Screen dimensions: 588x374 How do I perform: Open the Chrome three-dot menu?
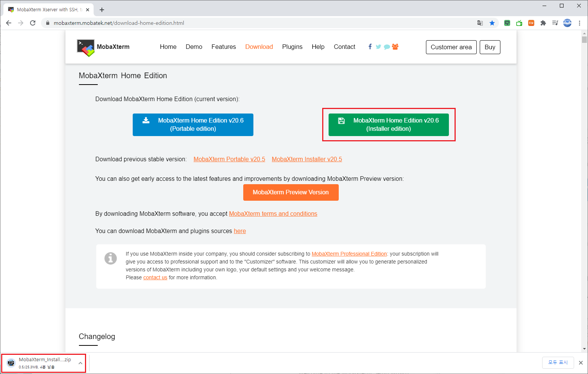click(579, 23)
